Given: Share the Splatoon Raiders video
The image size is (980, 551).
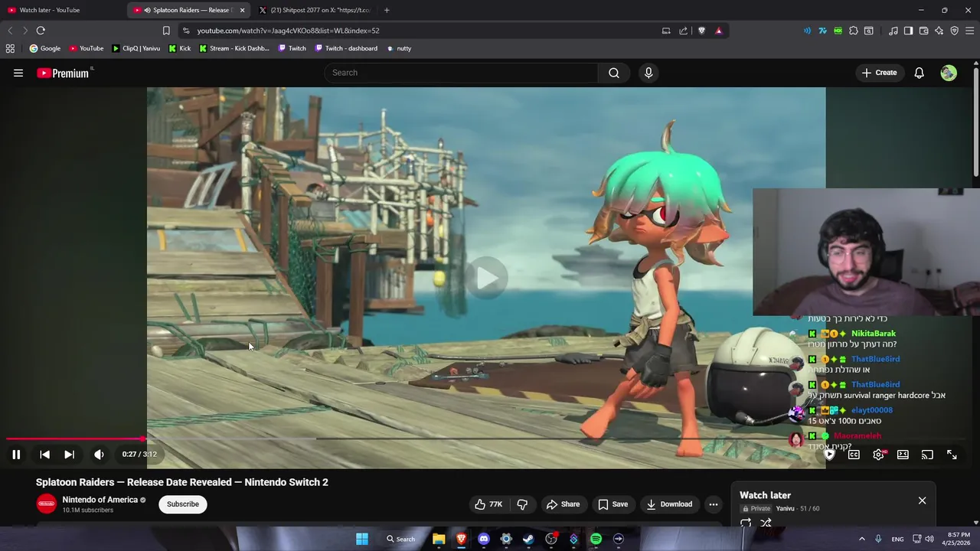Looking at the screenshot, I should pos(563,504).
